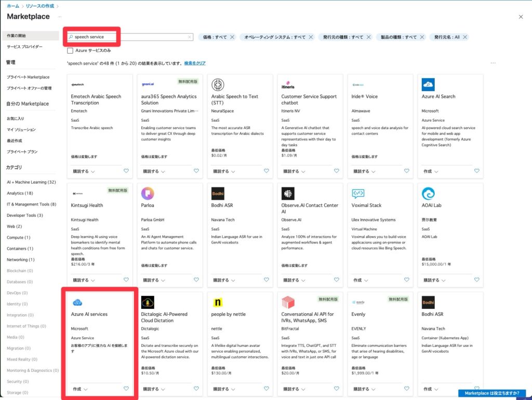This screenshot has height=400, width=532.
Task: Filter by IT & Management Tools (8)
Action: [x=32, y=204]
